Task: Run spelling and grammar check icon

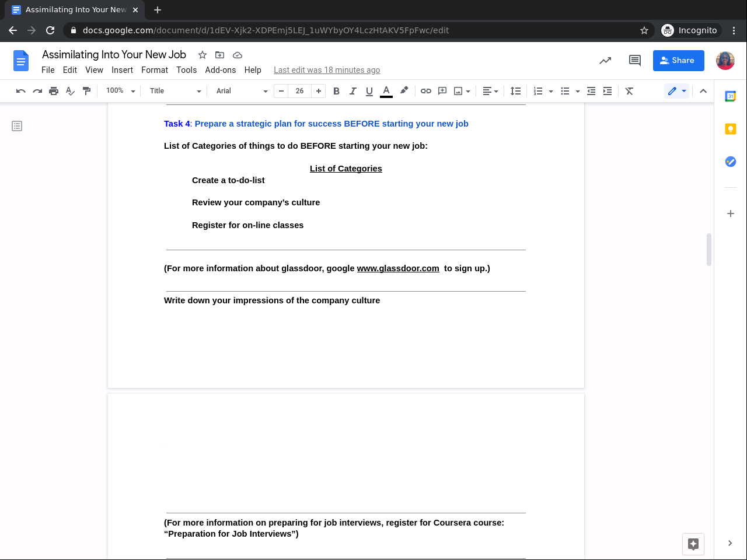Action: point(70,91)
